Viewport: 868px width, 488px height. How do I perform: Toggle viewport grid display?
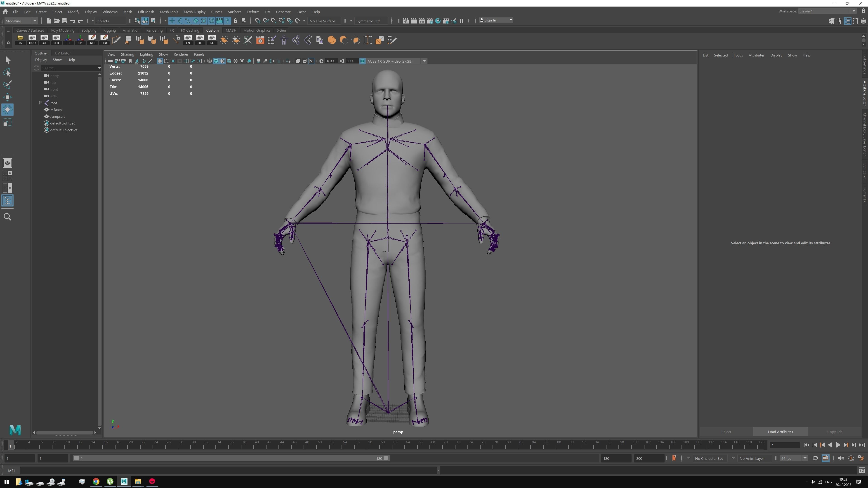[160, 61]
